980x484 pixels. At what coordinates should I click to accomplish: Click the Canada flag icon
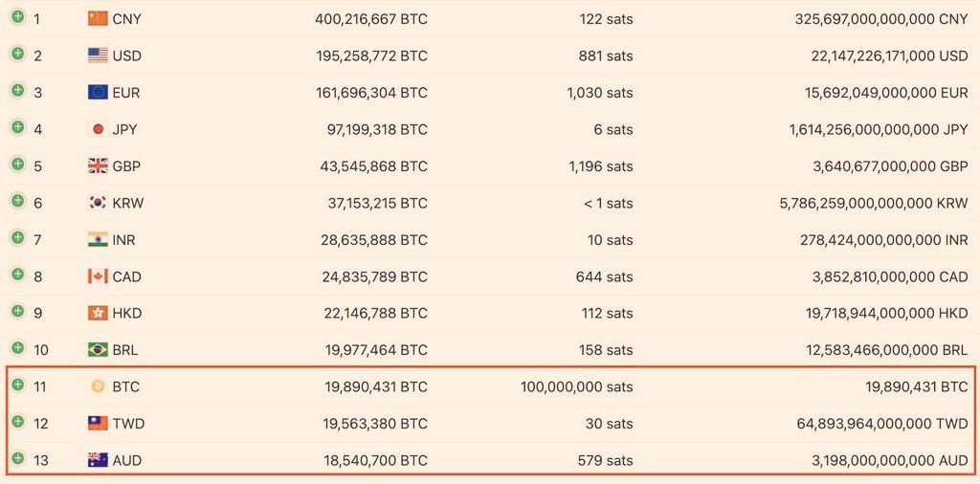pyautogui.click(x=99, y=276)
